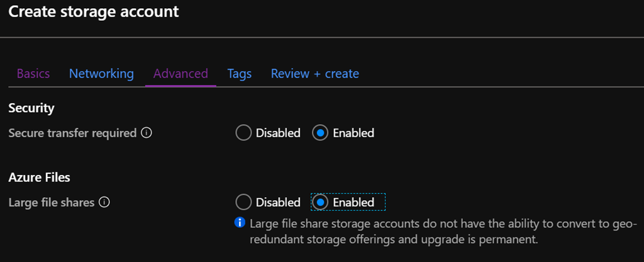This screenshot has width=644, height=262.
Task: Click the Disabled text label for Large file shares
Action: point(278,202)
